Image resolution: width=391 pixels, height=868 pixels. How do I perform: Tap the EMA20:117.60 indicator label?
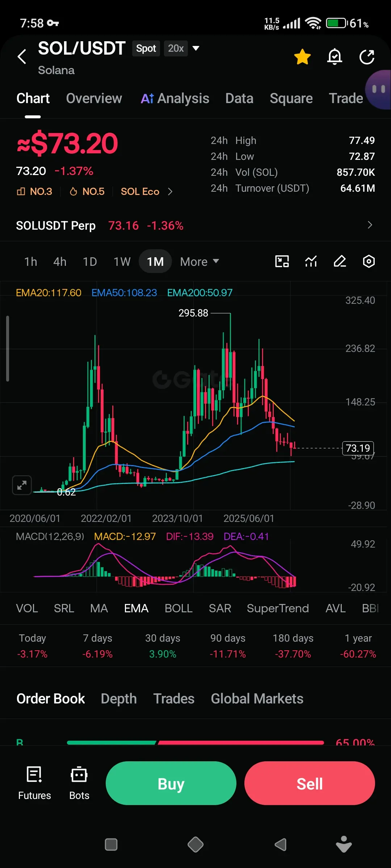pos(49,293)
